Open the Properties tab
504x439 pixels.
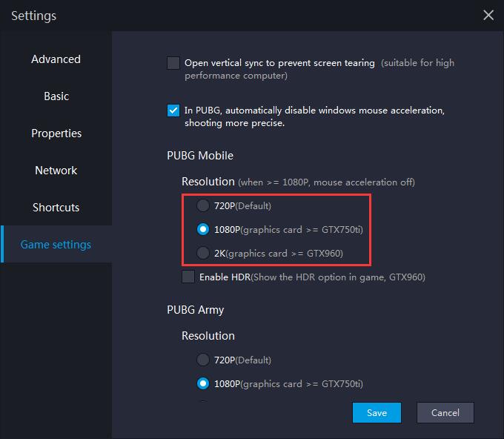click(56, 133)
